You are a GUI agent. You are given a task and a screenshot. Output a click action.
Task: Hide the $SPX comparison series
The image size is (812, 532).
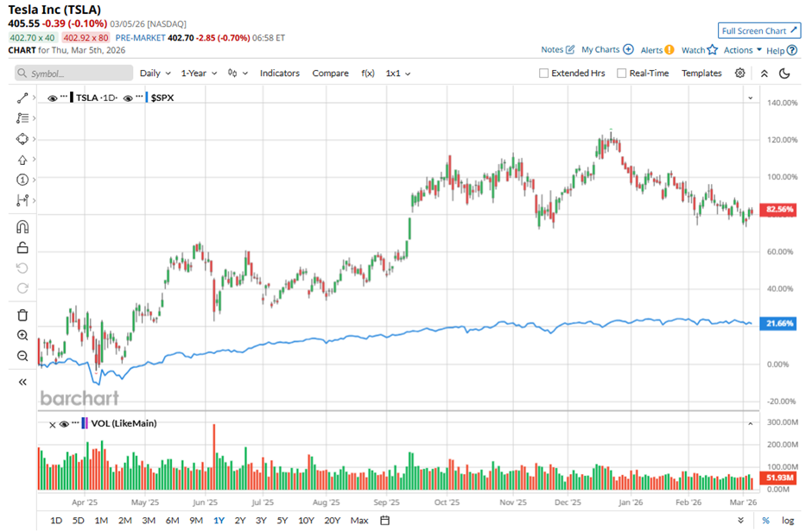(129, 98)
